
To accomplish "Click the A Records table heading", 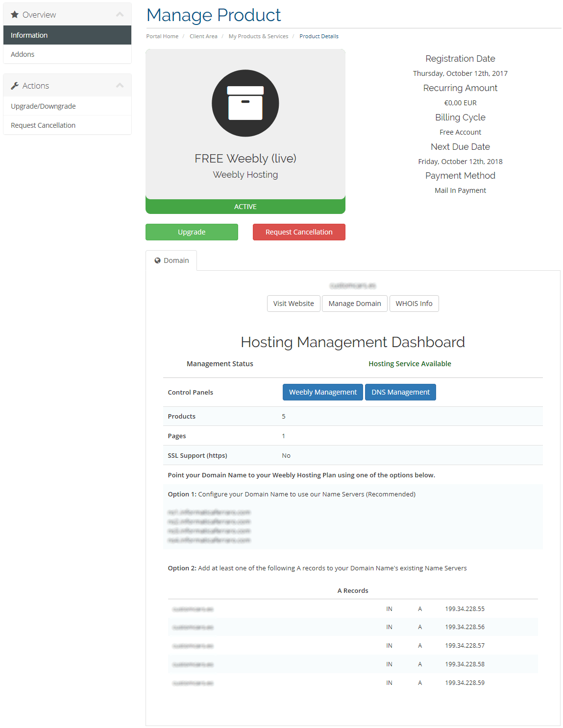I will (x=353, y=591).
